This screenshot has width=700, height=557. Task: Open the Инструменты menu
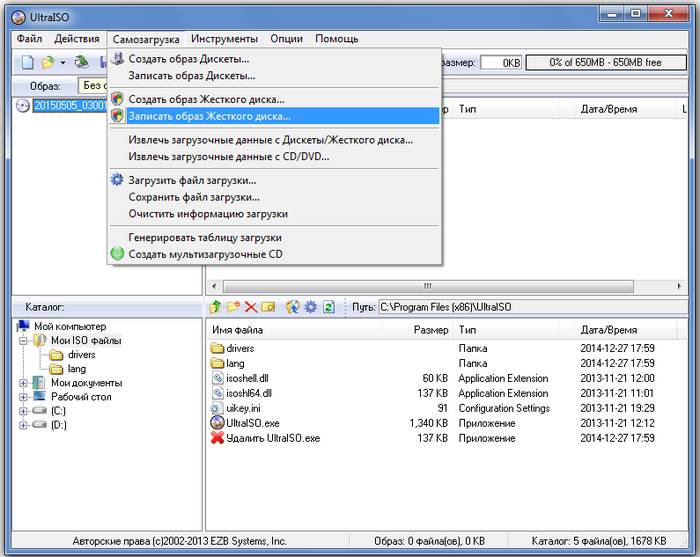pyautogui.click(x=225, y=39)
